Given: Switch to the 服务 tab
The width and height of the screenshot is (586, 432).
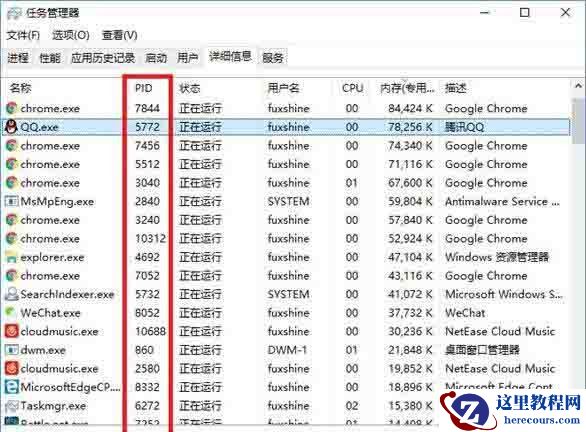Looking at the screenshot, I should pos(273,58).
